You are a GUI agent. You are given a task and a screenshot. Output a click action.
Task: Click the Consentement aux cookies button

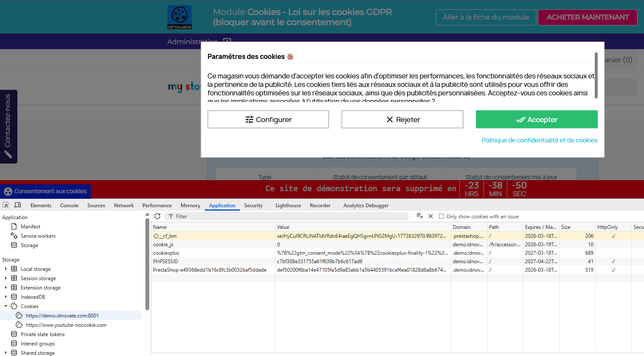click(45, 192)
